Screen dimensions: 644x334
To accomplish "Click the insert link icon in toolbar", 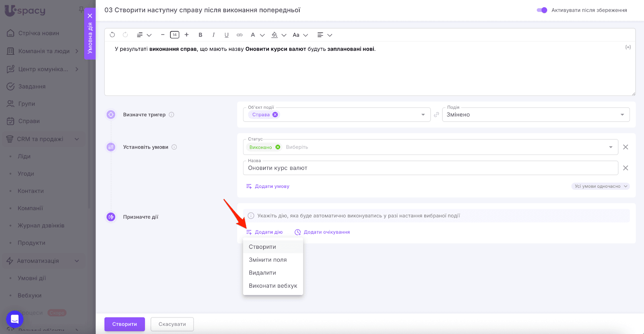I will pyautogui.click(x=239, y=35).
